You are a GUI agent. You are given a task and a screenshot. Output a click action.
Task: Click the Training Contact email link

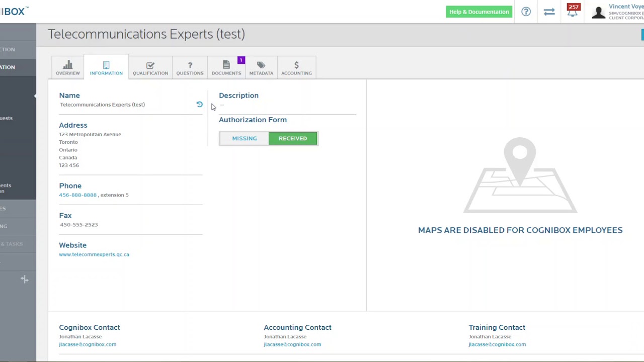click(x=497, y=344)
